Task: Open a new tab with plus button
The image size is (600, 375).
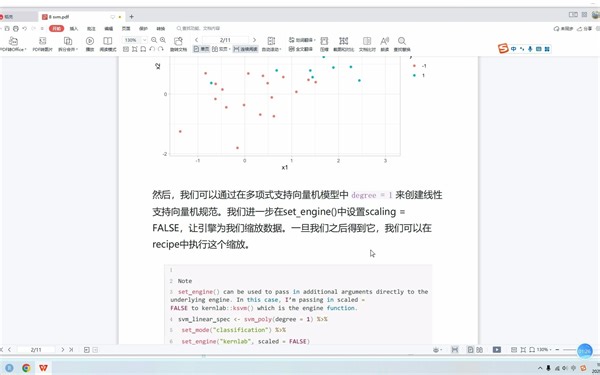Action: pyautogui.click(x=131, y=17)
